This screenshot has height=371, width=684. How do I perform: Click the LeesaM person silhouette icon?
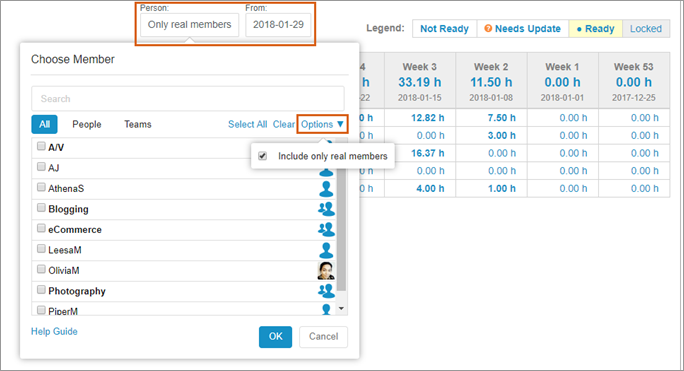coord(326,250)
